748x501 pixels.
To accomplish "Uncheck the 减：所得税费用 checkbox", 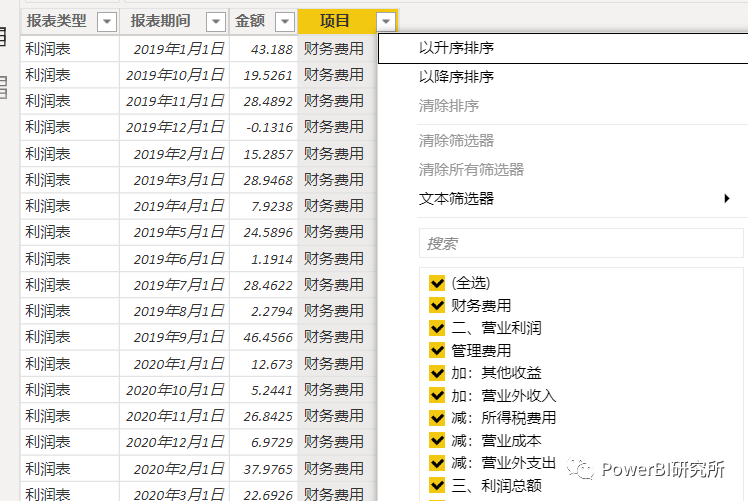I will (437, 418).
